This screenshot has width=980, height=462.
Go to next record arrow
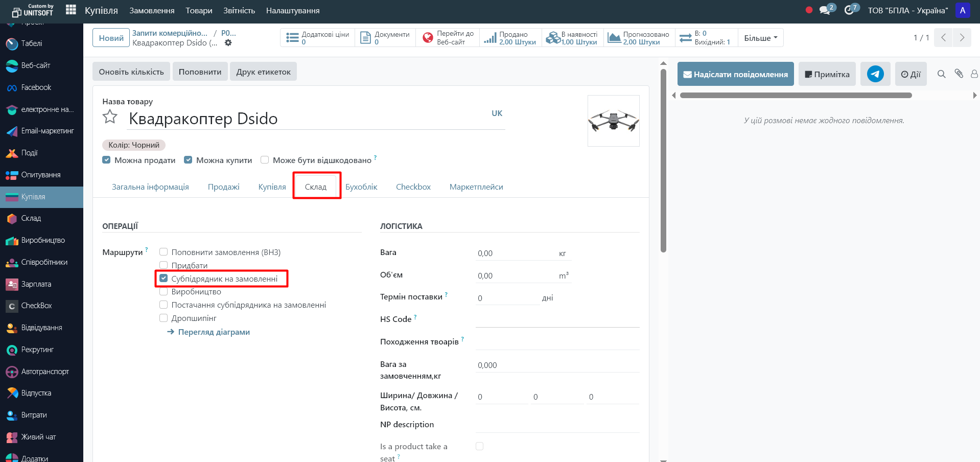[962, 38]
